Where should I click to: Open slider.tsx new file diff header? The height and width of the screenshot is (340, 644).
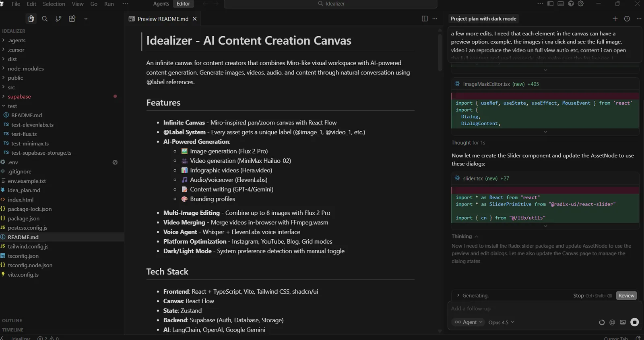point(545,178)
